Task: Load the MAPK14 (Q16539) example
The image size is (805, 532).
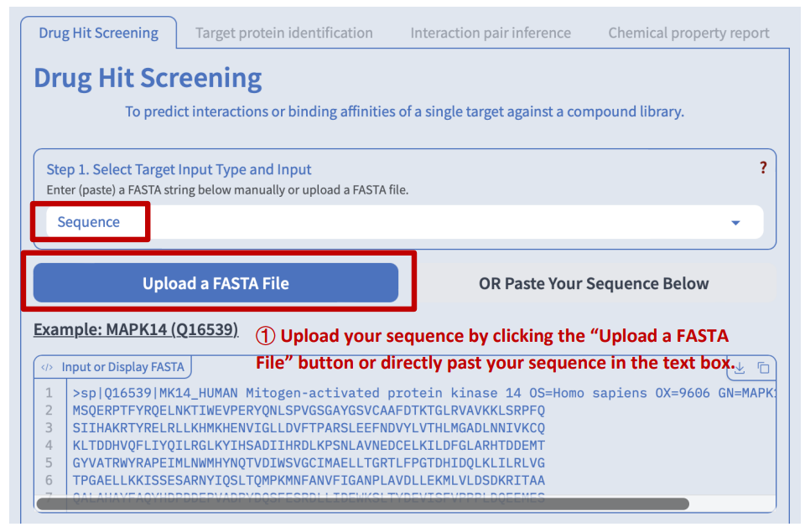Action: coord(136,329)
